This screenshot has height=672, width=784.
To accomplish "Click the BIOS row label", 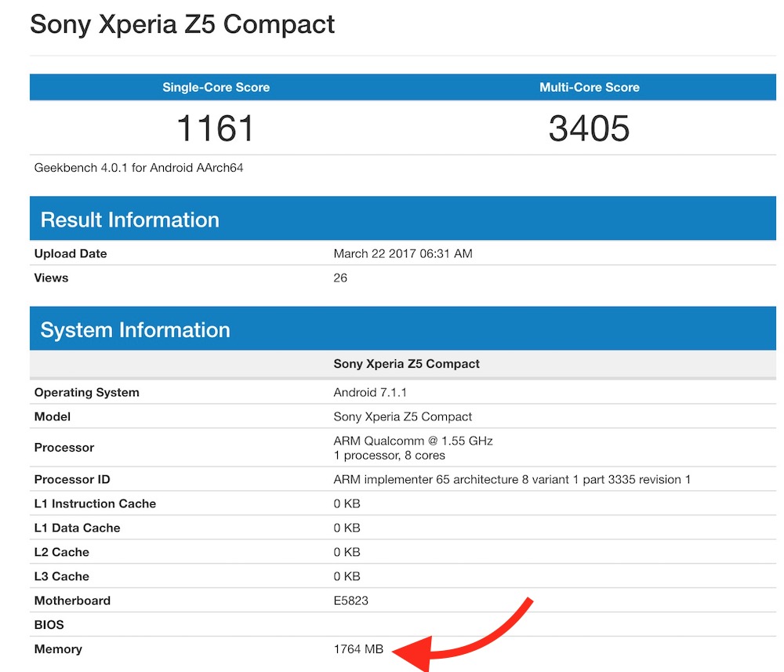I will [x=49, y=625].
